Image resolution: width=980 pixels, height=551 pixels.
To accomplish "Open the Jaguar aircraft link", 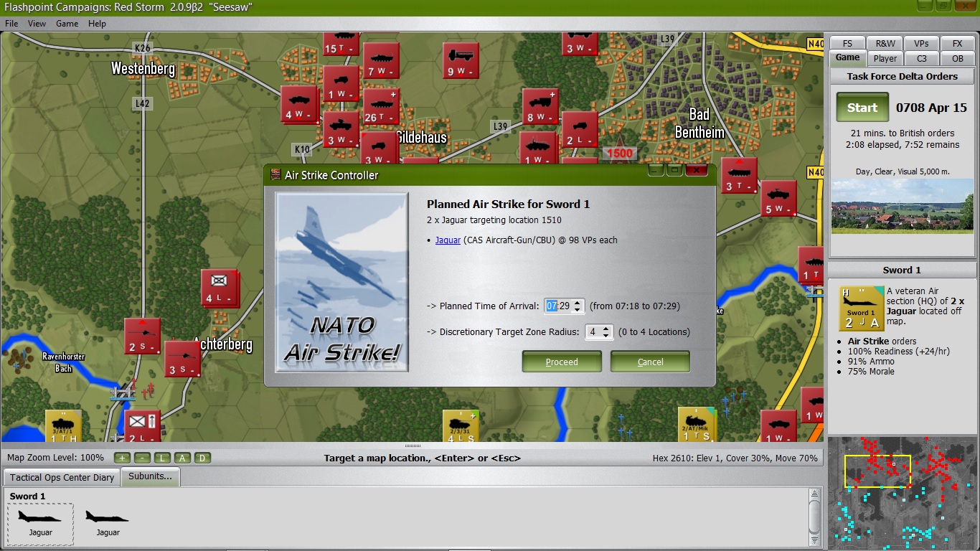I will pos(448,240).
